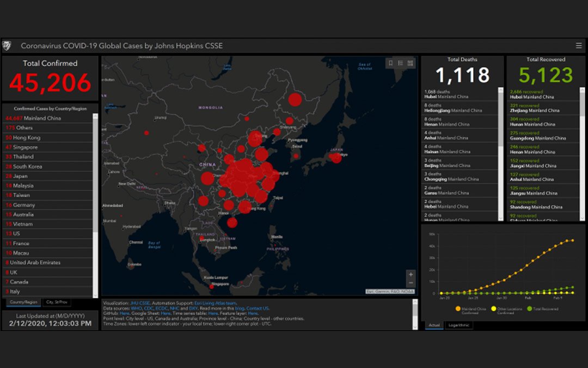The width and height of the screenshot is (588, 368).
Task: Open the GitHub Here link
Action: (x=125, y=313)
